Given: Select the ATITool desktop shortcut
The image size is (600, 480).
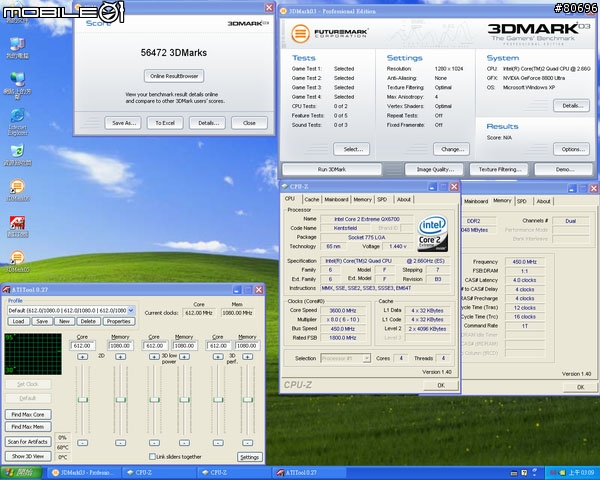Looking at the screenshot, I should click(x=17, y=226).
